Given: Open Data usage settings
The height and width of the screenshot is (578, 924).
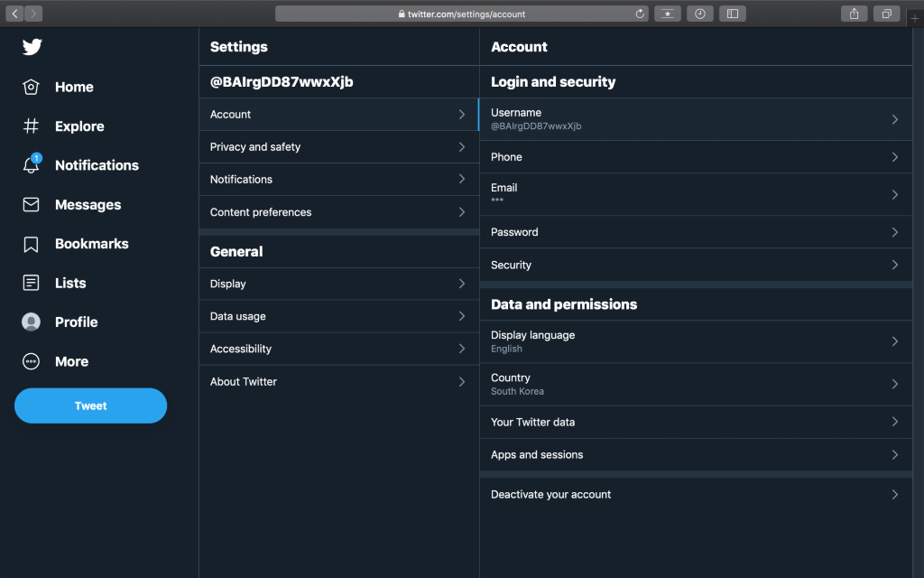Looking at the screenshot, I should pos(339,316).
